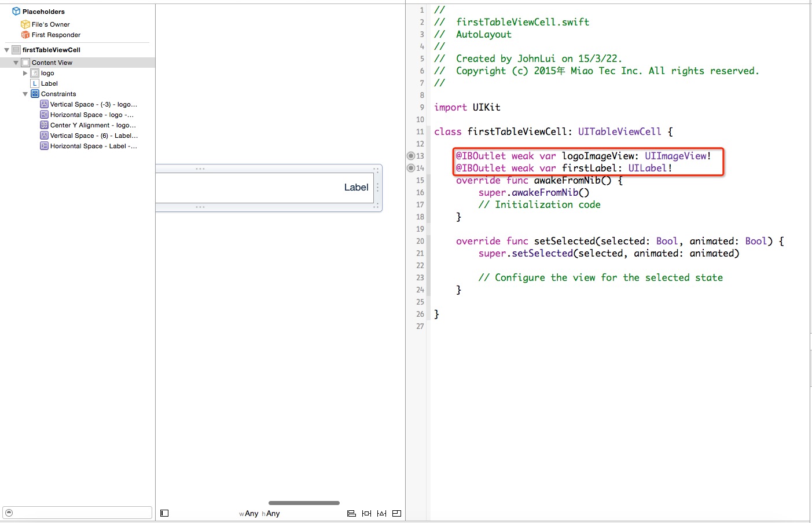Image resolution: width=812 pixels, height=523 pixels.
Task: Click the Placeholders cube icon
Action: click(x=16, y=11)
